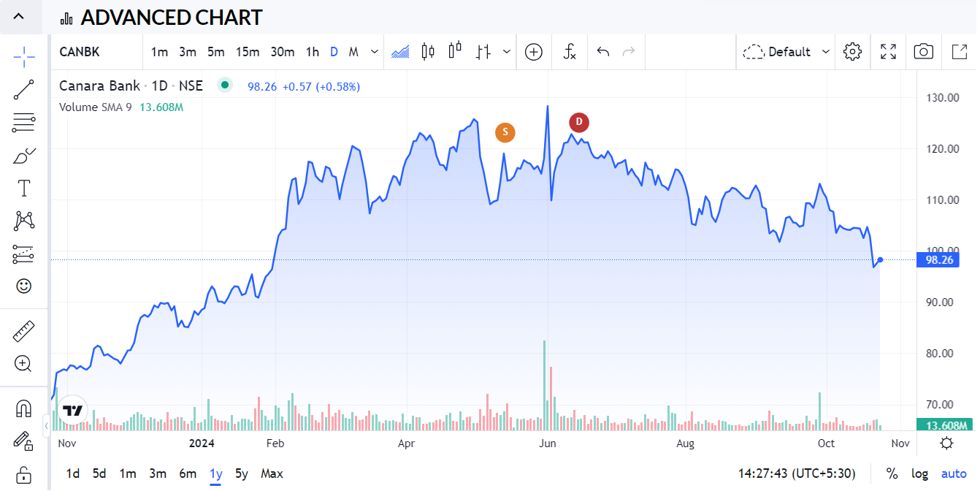The image size is (980, 491).
Task: Open the Fibonacci retracement tools
Action: (23, 123)
